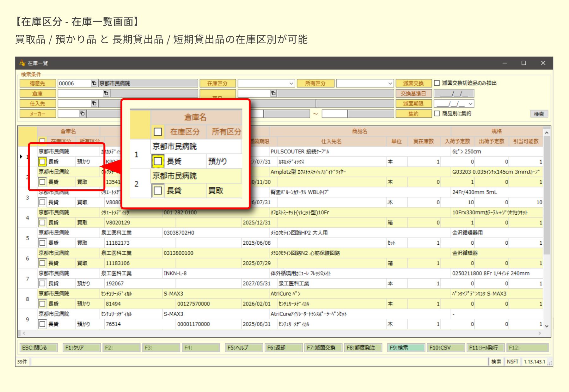Select cell 00127570000
569x392 pixels.
208,304
